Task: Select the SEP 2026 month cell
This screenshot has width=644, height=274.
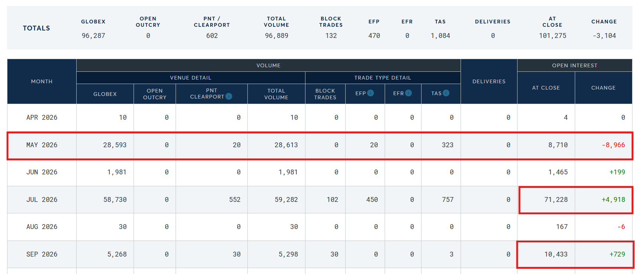Action: coord(42,254)
